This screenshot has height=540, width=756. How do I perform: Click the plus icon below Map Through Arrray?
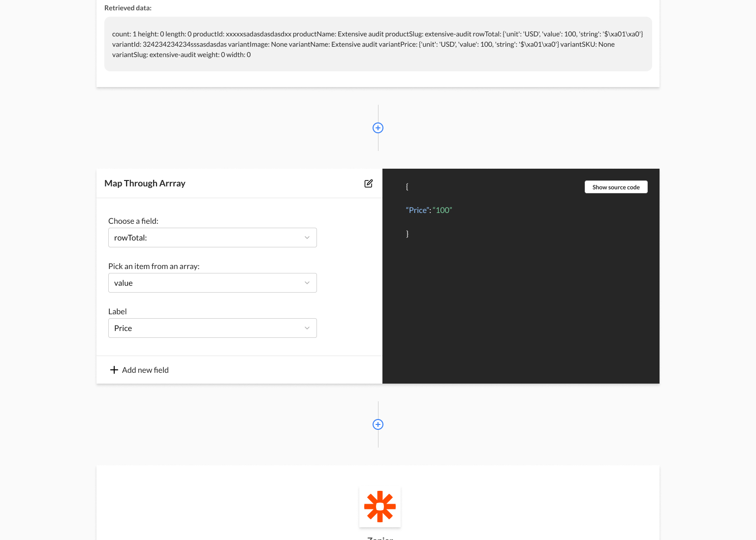(378, 424)
